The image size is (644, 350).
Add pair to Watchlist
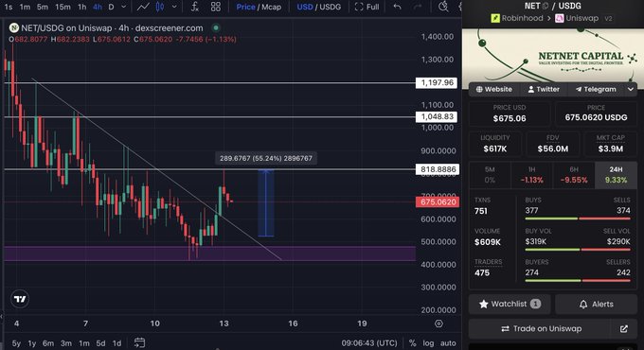pos(510,304)
